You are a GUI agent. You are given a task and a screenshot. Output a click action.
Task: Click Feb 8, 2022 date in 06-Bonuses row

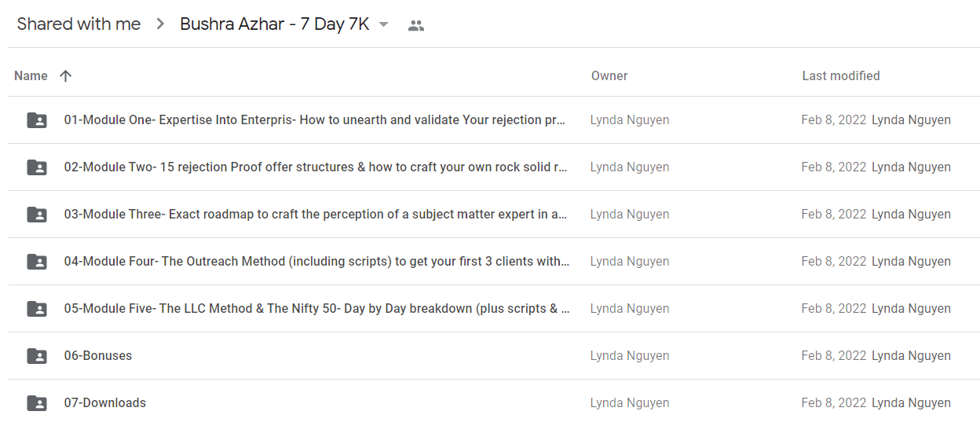pyautogui.click(x=834, y=356)
